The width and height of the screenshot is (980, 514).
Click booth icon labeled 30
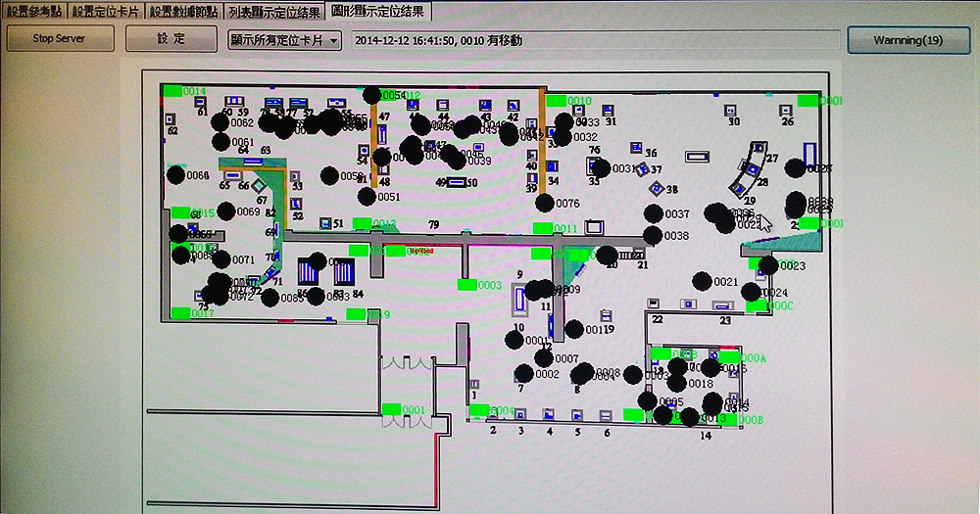tap(730, 111)
